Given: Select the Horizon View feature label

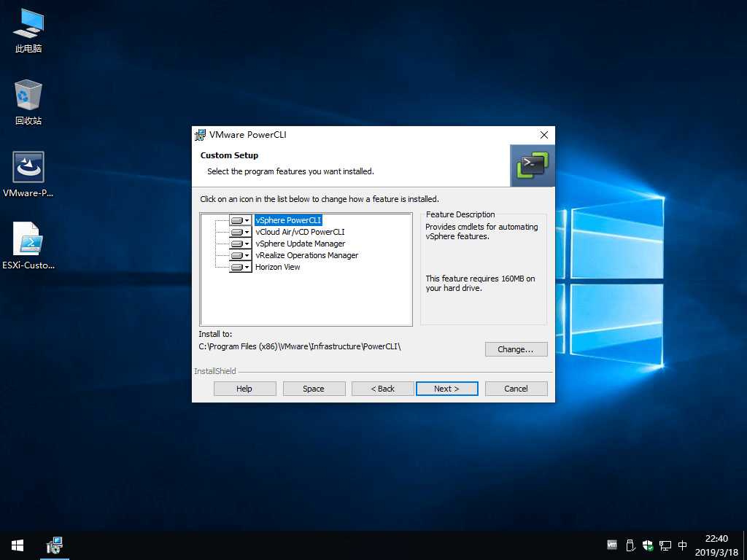Looking at the screenshot, I should coord(277,267).
